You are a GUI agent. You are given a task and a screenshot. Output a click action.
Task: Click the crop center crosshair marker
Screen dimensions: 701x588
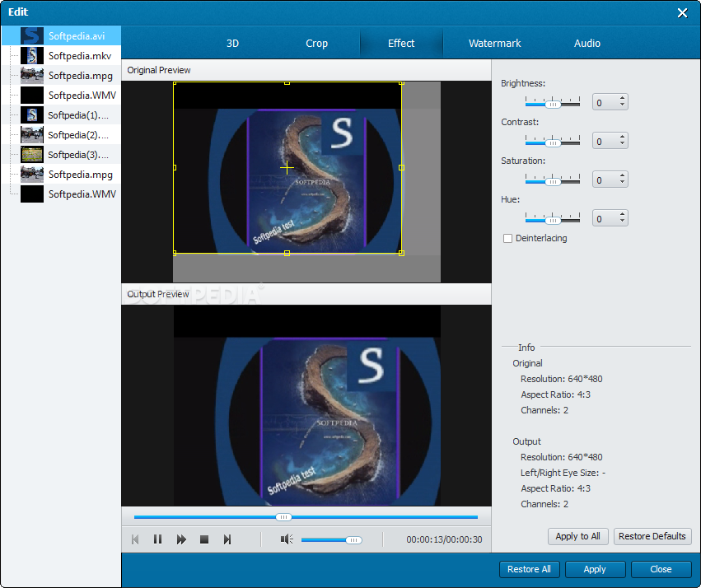[x=287, y=168]
